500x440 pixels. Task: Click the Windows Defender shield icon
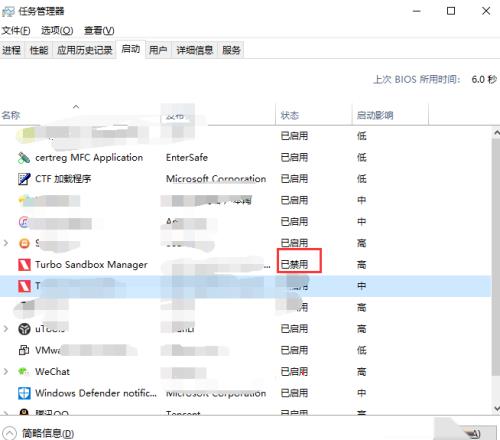(24, 393)
